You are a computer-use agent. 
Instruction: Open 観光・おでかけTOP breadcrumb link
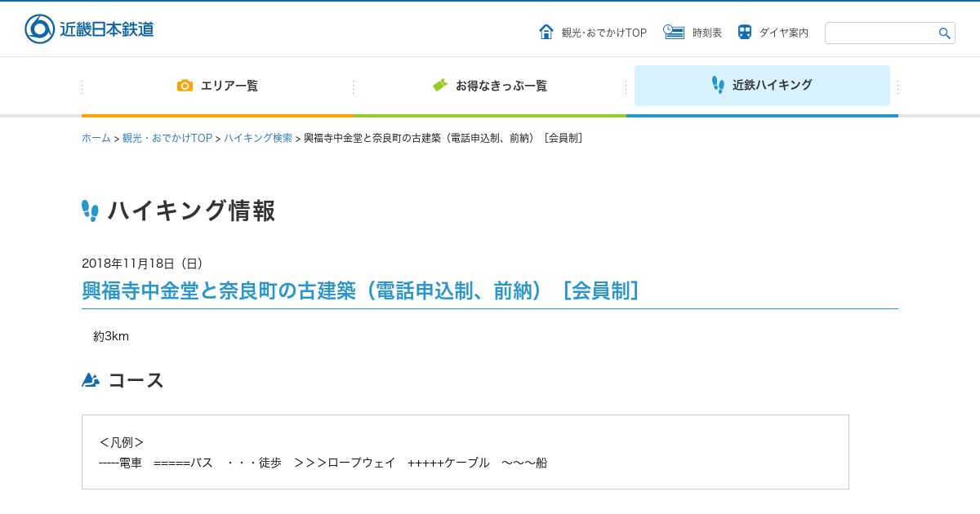click(x=167, y=138)
